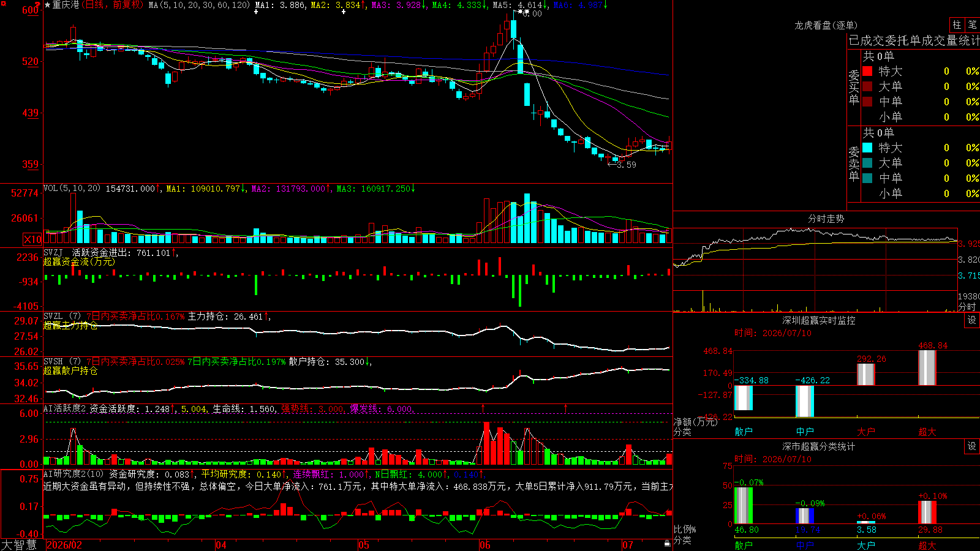The image size is (980, 551).
Task: Click the 超大 468.84 bar in 实时监控
Action: click(x=927, y=367)
